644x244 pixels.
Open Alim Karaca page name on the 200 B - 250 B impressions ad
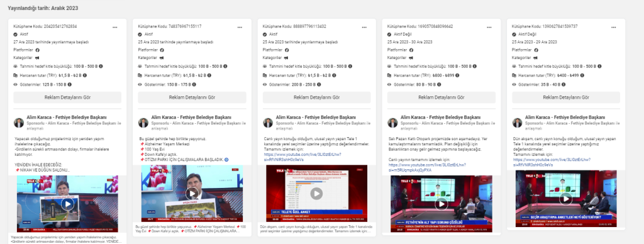pyautogui.click(x=316, y=117)
